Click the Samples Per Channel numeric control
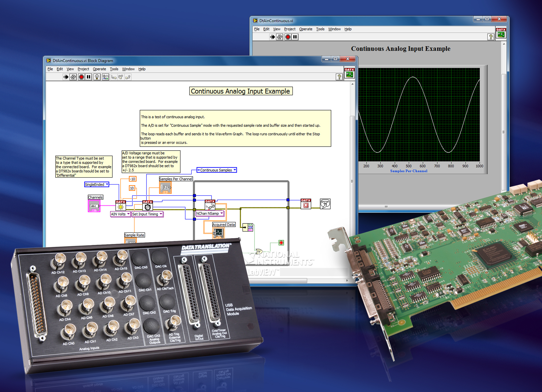Viewport: 542px width, 392px height. coord(165,187)
